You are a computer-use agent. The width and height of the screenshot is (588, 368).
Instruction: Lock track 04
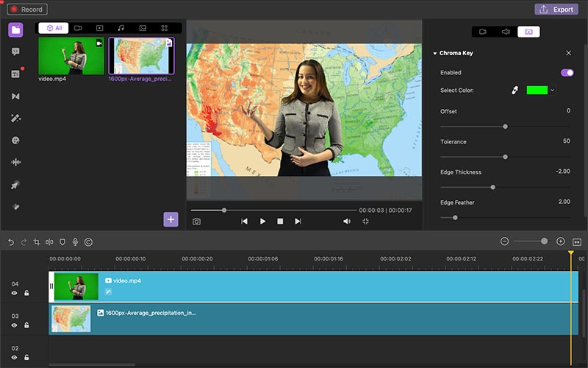[x=26, y=293]
